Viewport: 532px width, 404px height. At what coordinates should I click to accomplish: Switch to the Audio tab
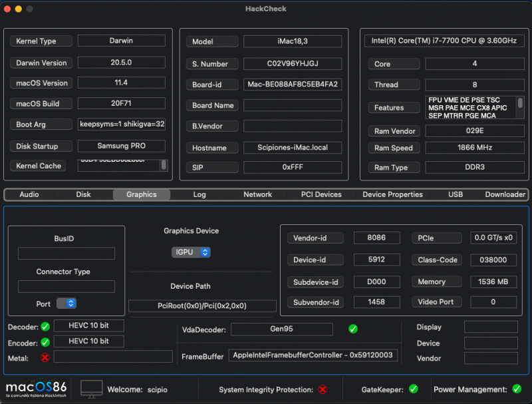coord(29,194)
